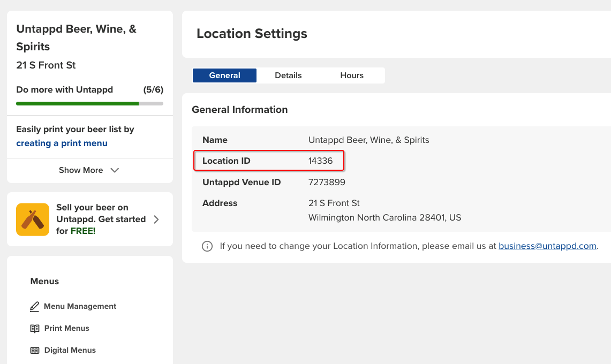611x364 pixels.
Task: Switch to the Details tab
Action: coord(288,75)
